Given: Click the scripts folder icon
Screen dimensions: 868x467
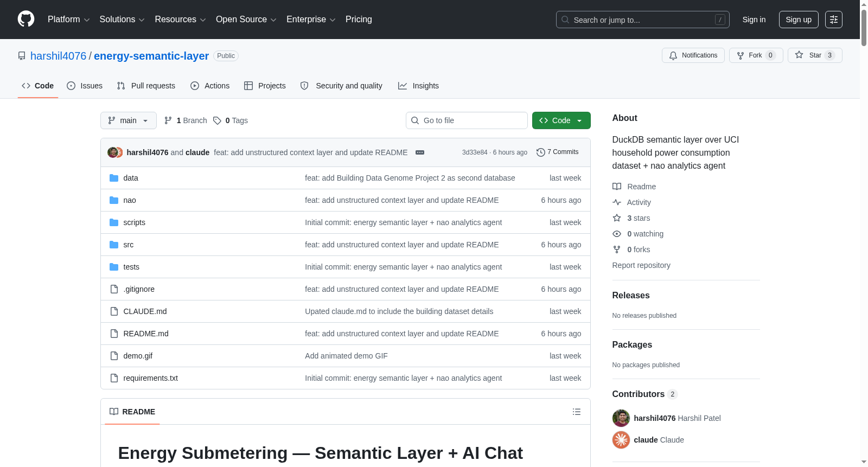Looking at the screenshot, I should click(114, 222).
